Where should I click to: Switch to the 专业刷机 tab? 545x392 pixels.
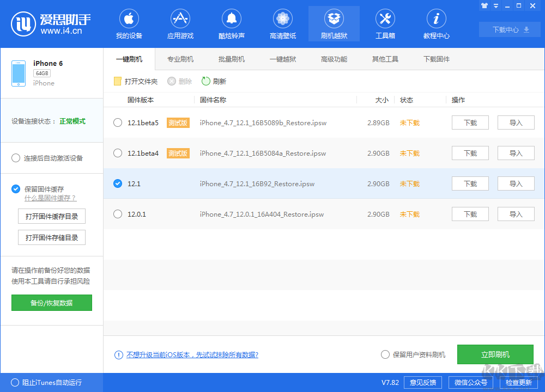pos(180,59)
